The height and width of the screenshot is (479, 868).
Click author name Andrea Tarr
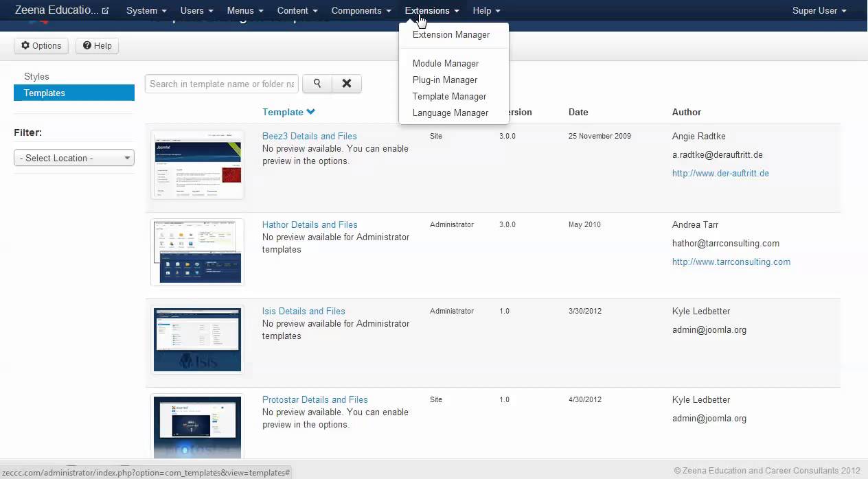(696, 224)
